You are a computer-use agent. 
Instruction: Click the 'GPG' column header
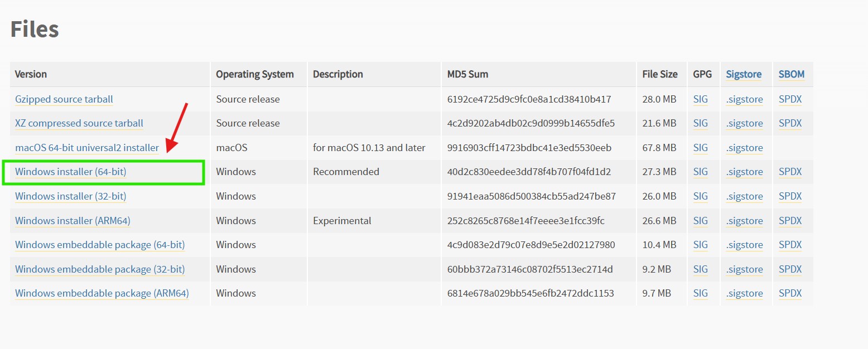point(702,74)
